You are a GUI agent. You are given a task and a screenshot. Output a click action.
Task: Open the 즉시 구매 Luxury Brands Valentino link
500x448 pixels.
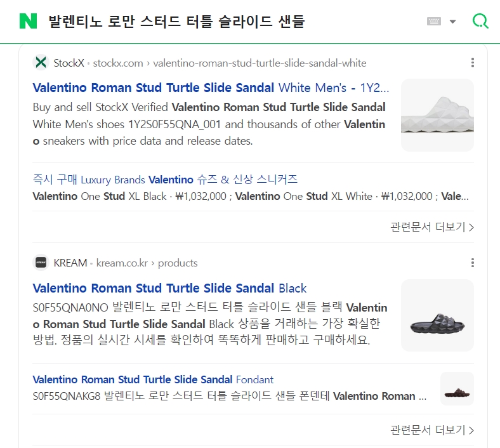[x=165, y=180]
